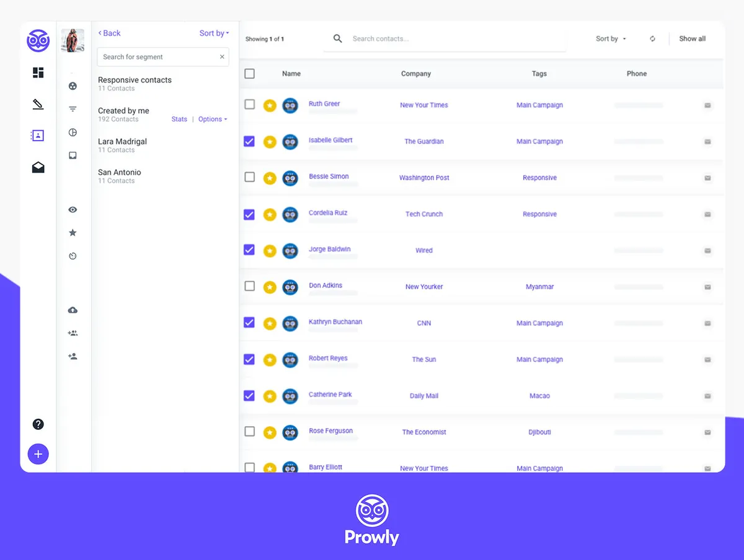
Task: Click the refresh icon next to Sort by
Action: click(x=652, y=38)
